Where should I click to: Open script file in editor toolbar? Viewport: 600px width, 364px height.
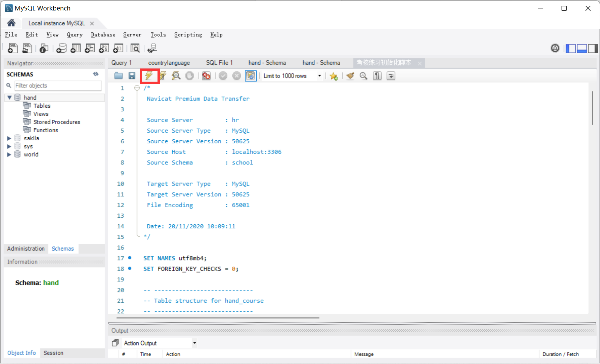[118, 76]
